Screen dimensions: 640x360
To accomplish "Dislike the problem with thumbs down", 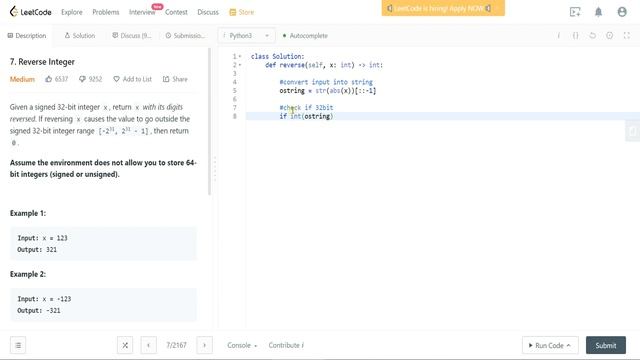I will pyautogui.click(x=90, y=79).
